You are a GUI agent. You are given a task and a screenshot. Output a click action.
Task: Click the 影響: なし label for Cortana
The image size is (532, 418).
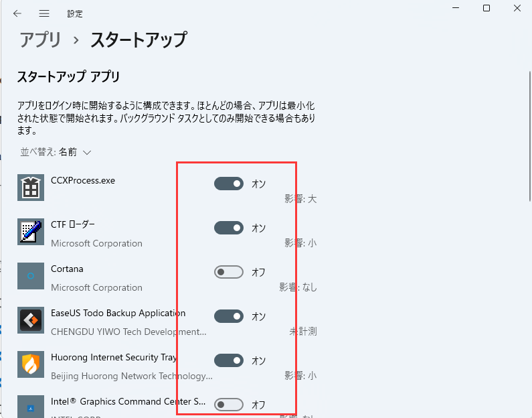(298, 287)
